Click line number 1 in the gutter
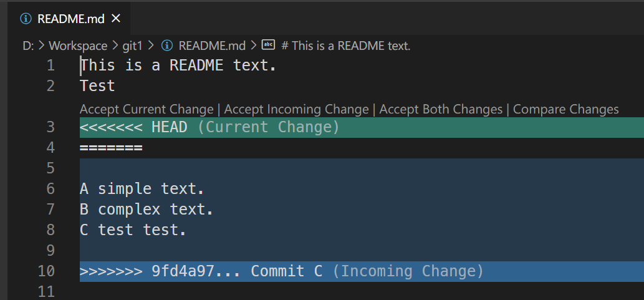The height and width of the screenshot is (300, 644). coord(50,65)
